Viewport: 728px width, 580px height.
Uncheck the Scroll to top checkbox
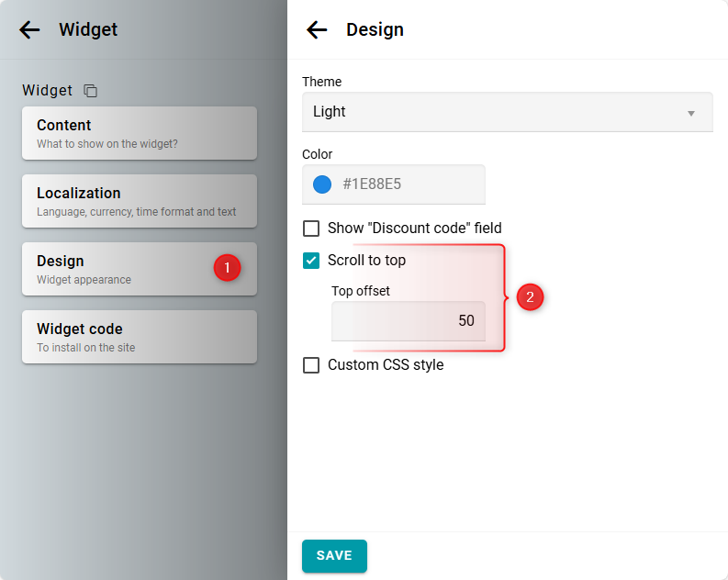[x=311, y=261]
